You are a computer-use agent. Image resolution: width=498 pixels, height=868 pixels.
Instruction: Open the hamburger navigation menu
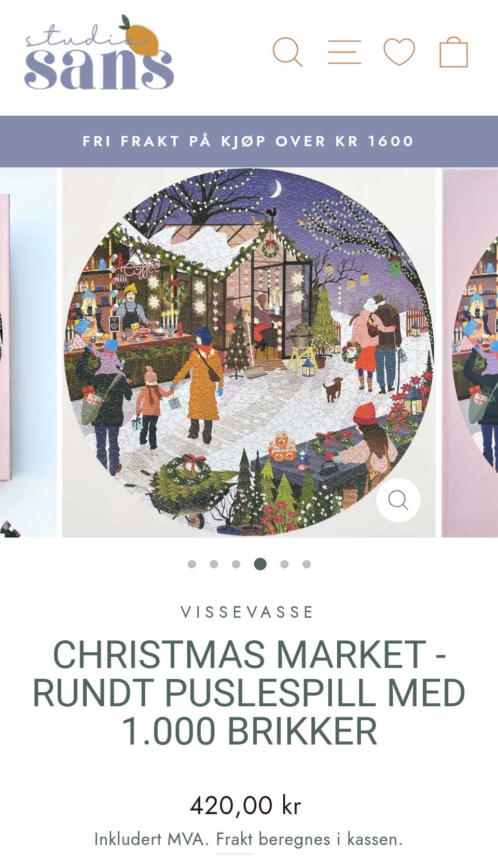(x=344, y=52)
